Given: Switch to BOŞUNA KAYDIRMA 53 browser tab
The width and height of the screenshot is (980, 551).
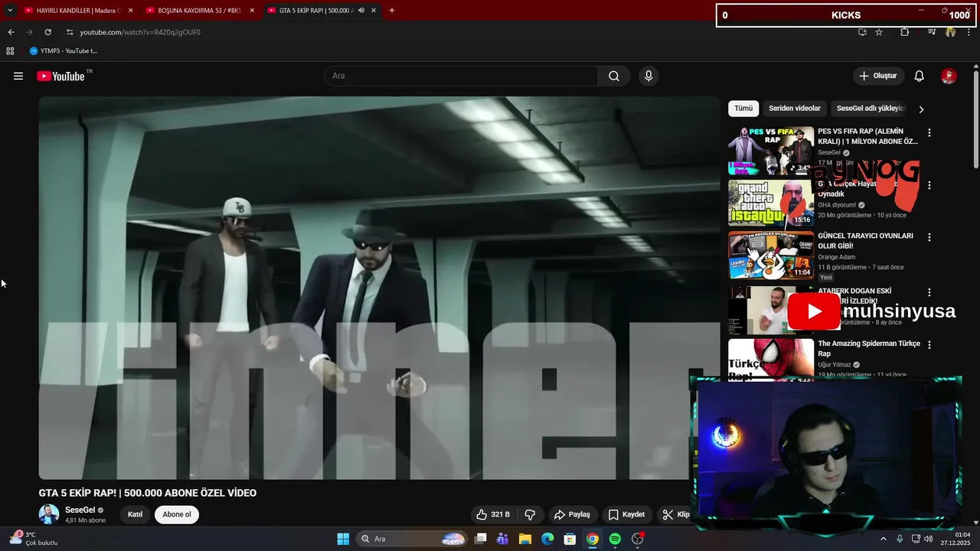Looking at the screenshot, I should click(198, 11).
